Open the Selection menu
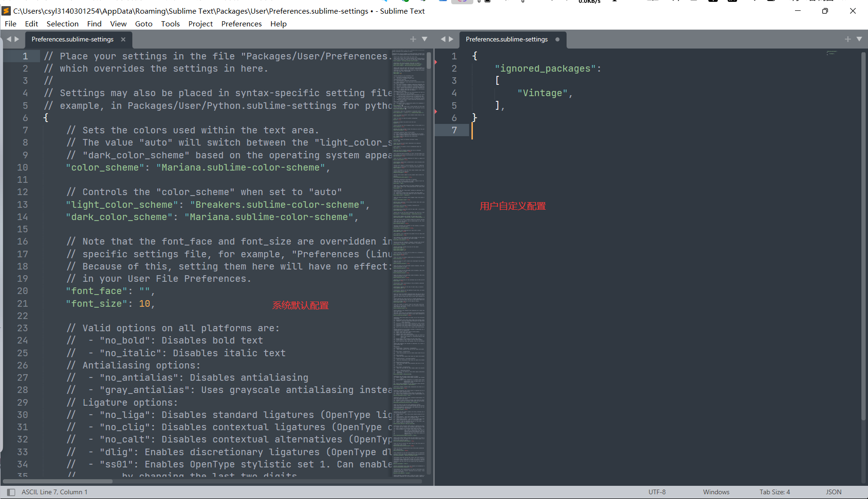This screenshot has width=868, height=499. point(63,24)
